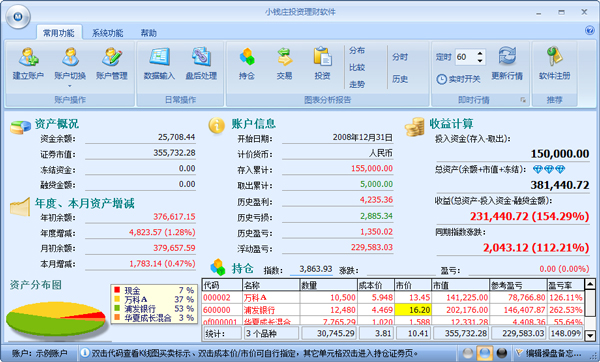Click the 建立账户 icon

[x=28, y=57]
